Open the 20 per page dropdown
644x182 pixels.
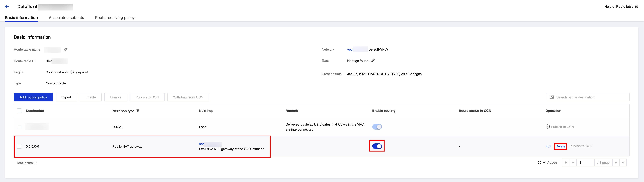[x=541, y=163]
